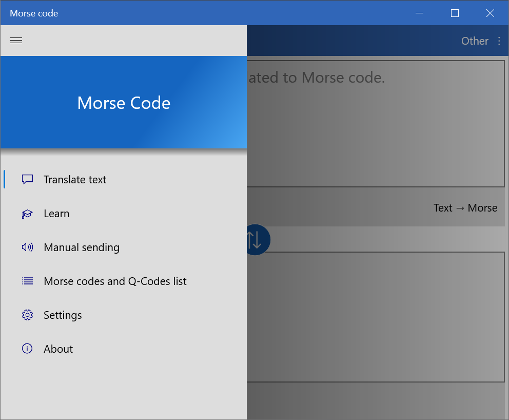Click the info circle About icon
Image resolution: width=509 pixels, height=420 pixels.
(27, 349)
